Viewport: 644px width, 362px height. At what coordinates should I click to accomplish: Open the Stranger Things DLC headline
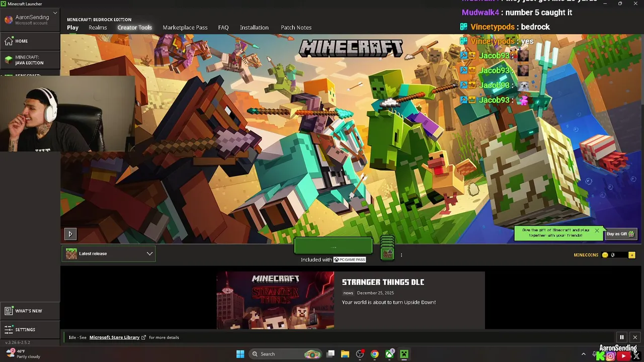coord(383,282)
